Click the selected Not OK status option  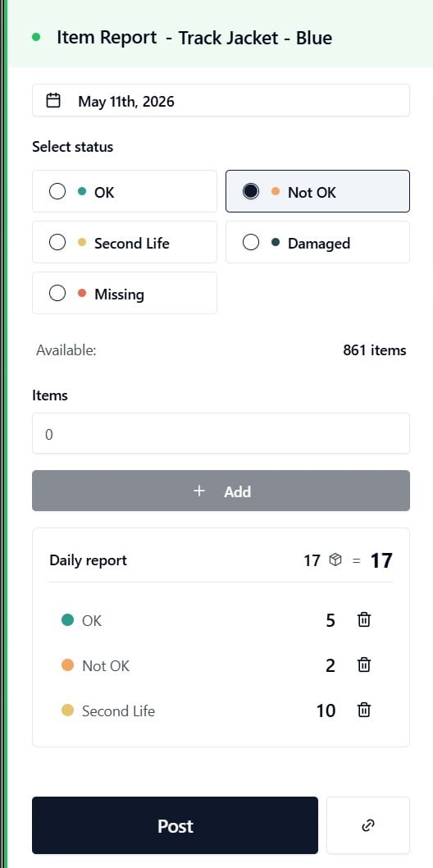point(317,191)
